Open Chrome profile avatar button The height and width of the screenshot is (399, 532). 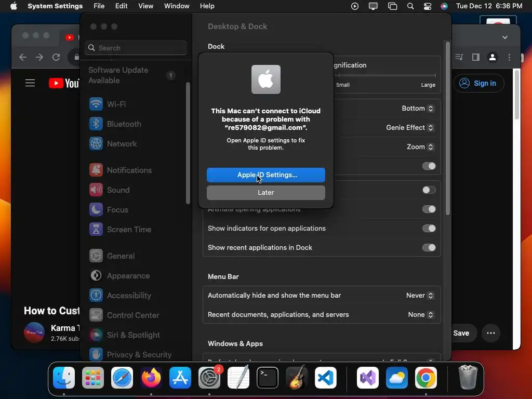point(493,57)
